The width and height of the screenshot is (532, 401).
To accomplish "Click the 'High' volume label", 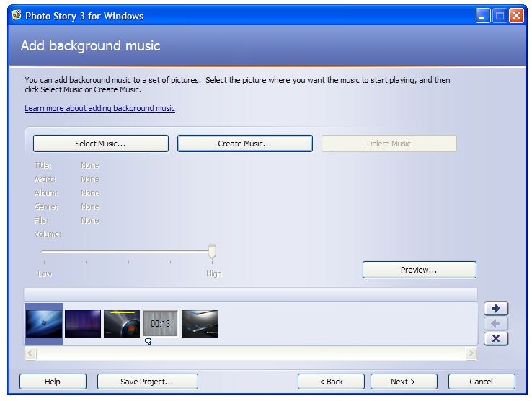I will click(214, 273).
